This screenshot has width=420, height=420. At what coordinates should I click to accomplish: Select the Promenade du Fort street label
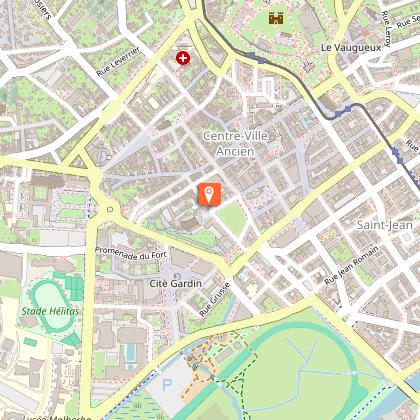tap(131, 254)
